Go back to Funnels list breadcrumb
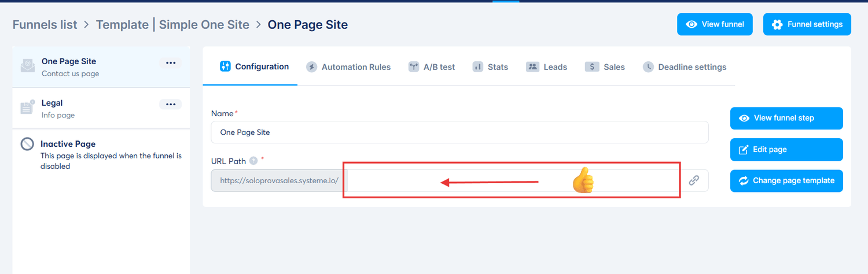This screenshot has width=868, height=274. click(45, 25)
